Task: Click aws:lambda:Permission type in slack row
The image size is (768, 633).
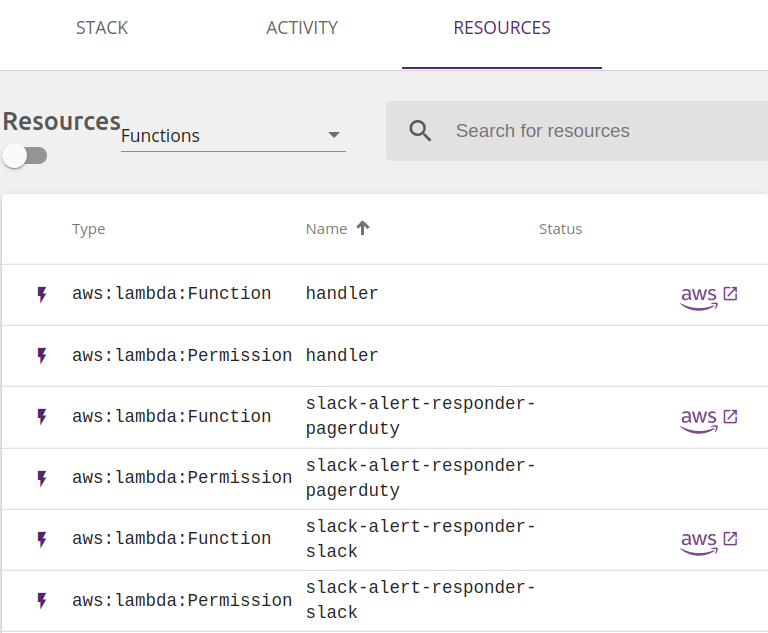Action: click(x=182, y=600)
